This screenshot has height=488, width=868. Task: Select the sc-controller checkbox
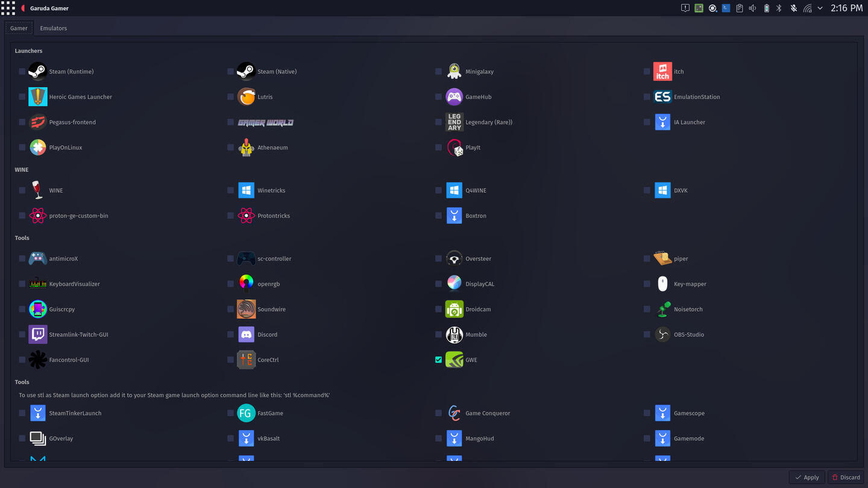tap(230, 258)
